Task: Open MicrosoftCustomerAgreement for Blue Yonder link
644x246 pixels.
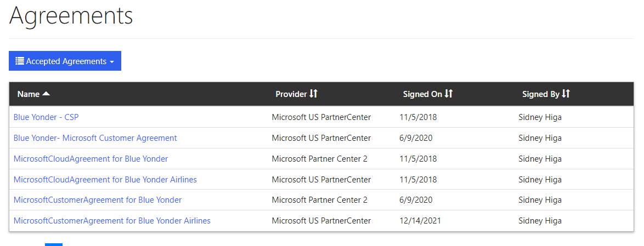Action: tap(98, 200)
